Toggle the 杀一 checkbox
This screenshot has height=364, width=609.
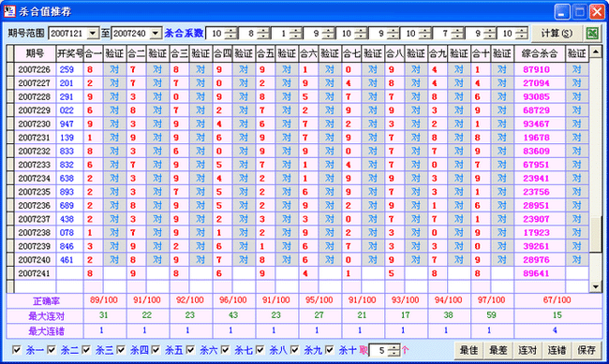tap(16, 350)
